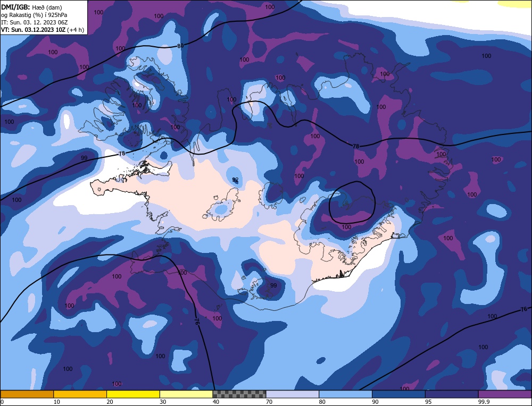Click the 'DMI/IGB: Hæð (dam)' title line

(x=31, y=7)
